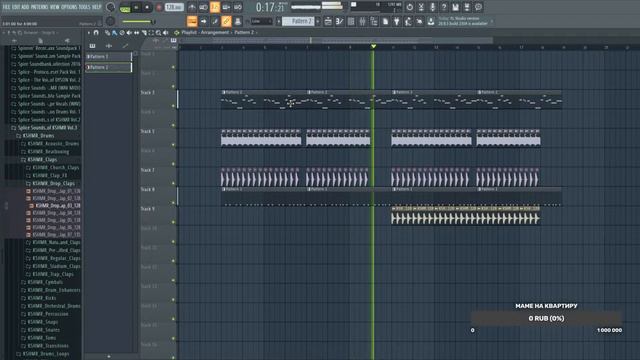Open the FILE menu
The height and width of the screenshot is (360, 640).
pos(6,7)
